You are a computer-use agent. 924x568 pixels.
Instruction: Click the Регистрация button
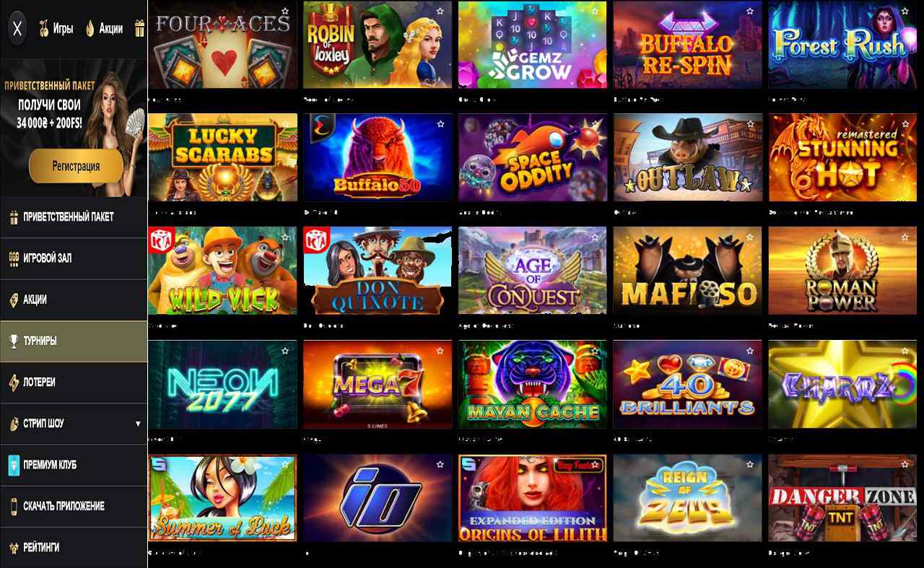(x=76, y=166)
